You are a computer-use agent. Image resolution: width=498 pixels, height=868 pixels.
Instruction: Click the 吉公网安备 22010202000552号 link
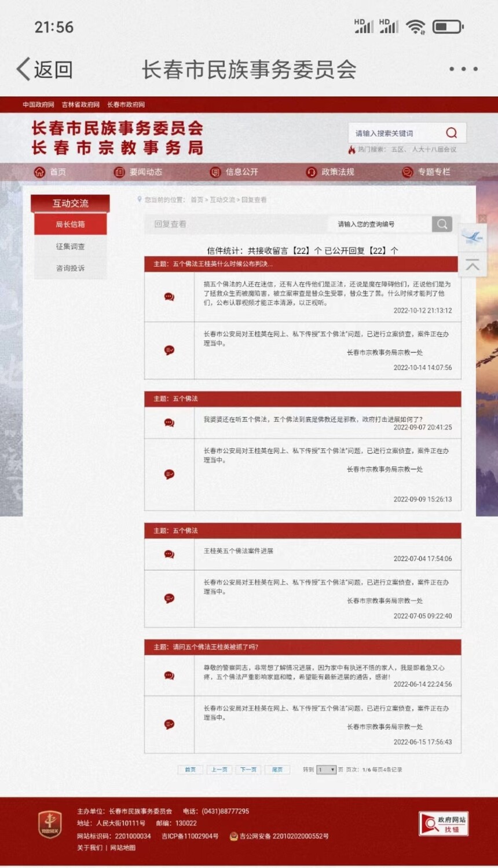(x=284, y=836)
